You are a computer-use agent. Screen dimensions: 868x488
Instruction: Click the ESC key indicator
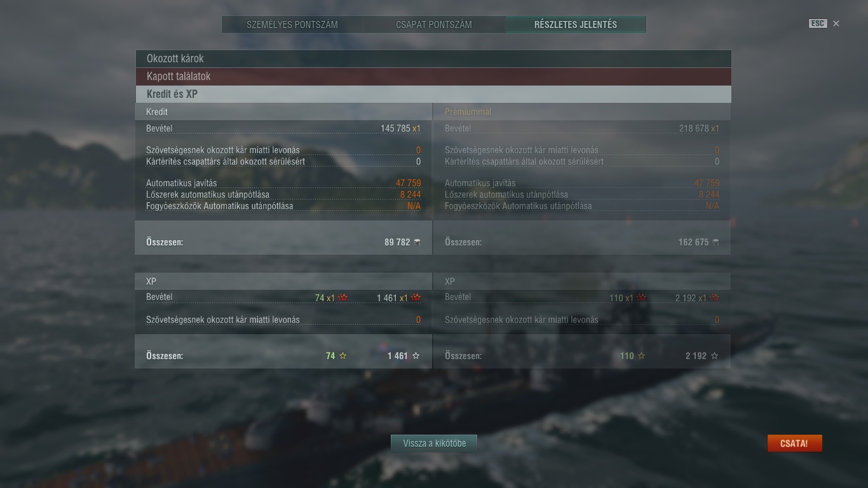818,24
